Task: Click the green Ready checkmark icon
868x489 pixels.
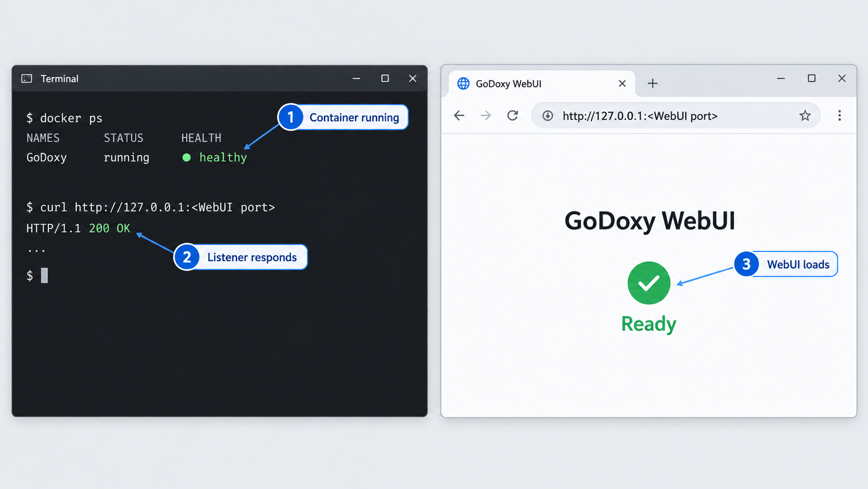Action: (x=649, y=283)
